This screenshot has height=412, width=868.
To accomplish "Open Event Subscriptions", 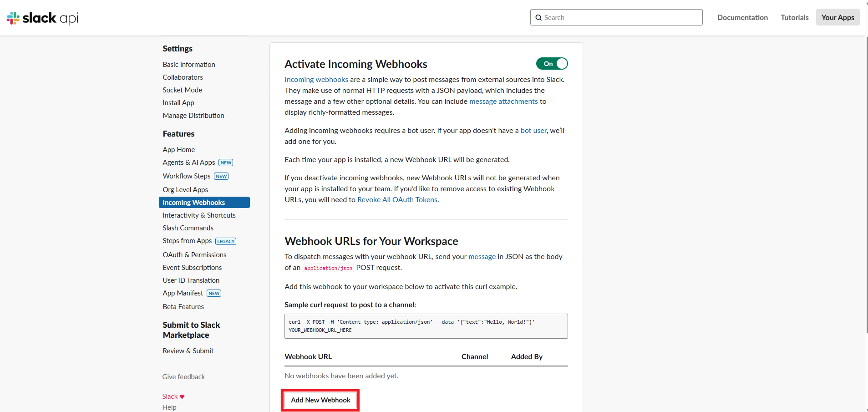I will tap(192, 268).
